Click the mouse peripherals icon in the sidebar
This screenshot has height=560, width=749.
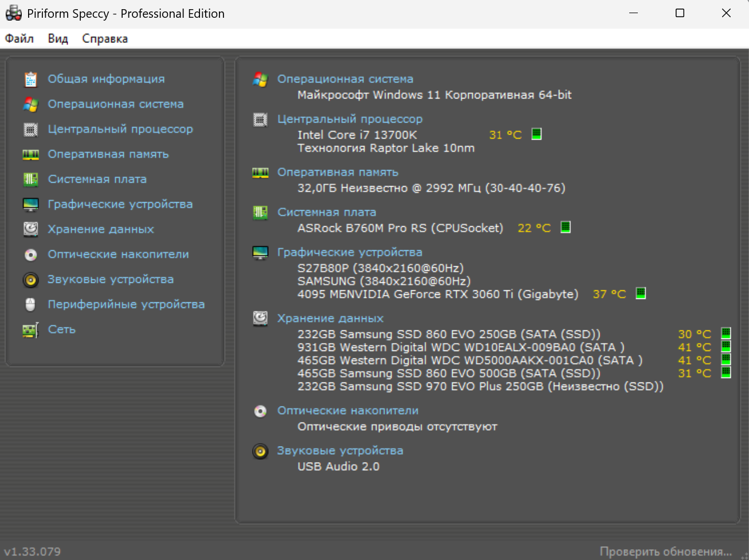pyautogui.click(x=30, y=305)
